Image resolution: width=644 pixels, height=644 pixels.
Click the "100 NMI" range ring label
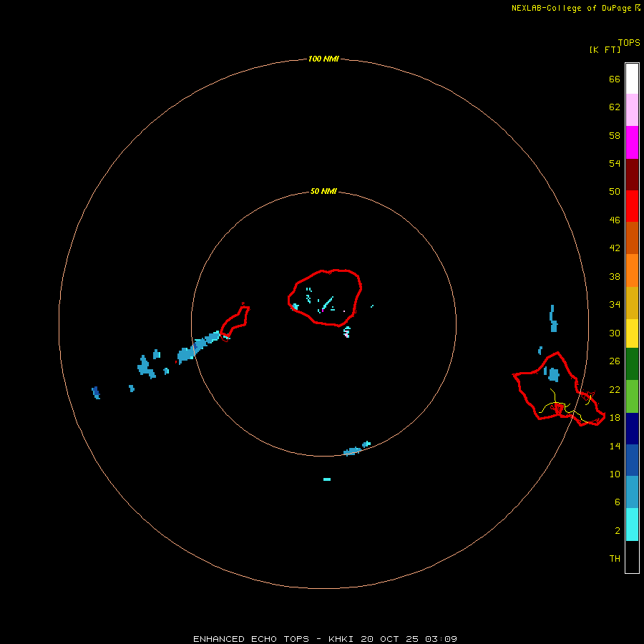(323, 59)
